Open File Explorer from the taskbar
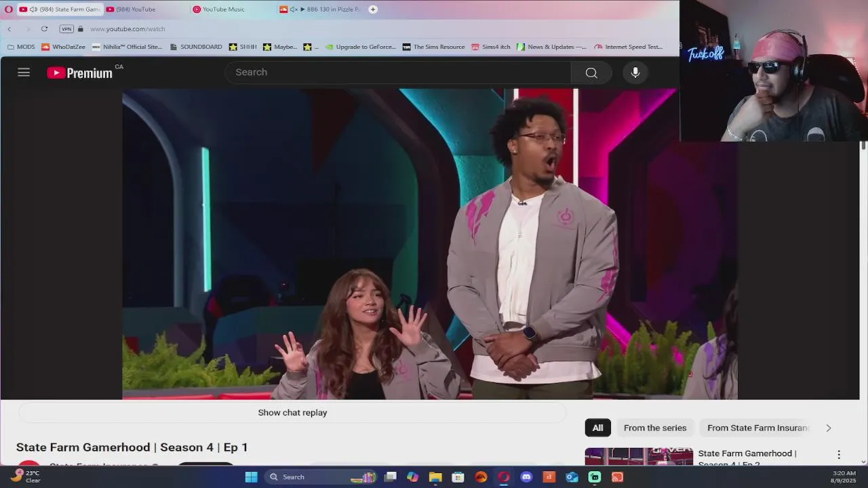Viewport: 868px width, 488px height. click(435, 477)
